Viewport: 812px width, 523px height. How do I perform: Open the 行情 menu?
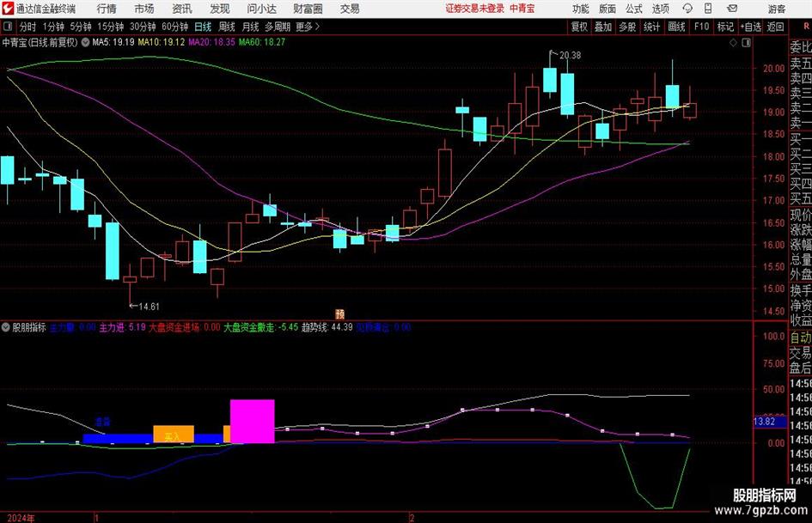(107, 9)
